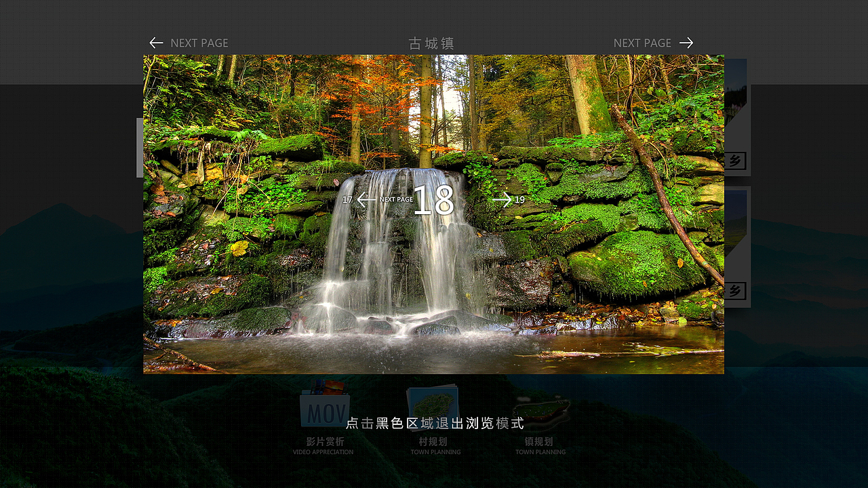Click the small NEXT PAGE label on photo
This screenshot has height=488, width=868.
click(396, 200)
